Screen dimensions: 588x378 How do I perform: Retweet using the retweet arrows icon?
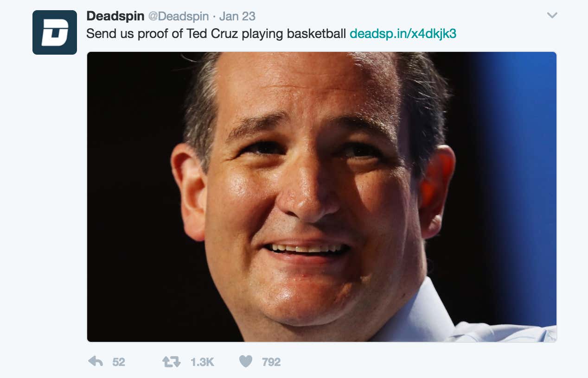[x=172, y=362]
